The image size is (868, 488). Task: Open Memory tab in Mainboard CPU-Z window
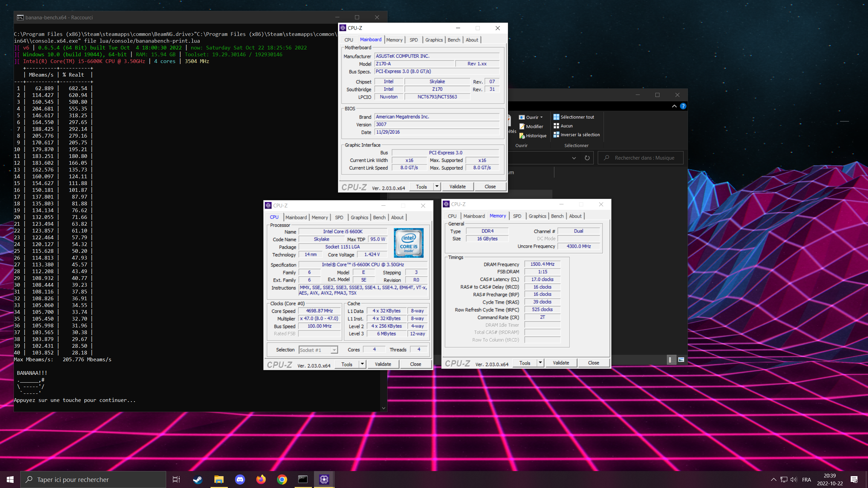(394, 40)
